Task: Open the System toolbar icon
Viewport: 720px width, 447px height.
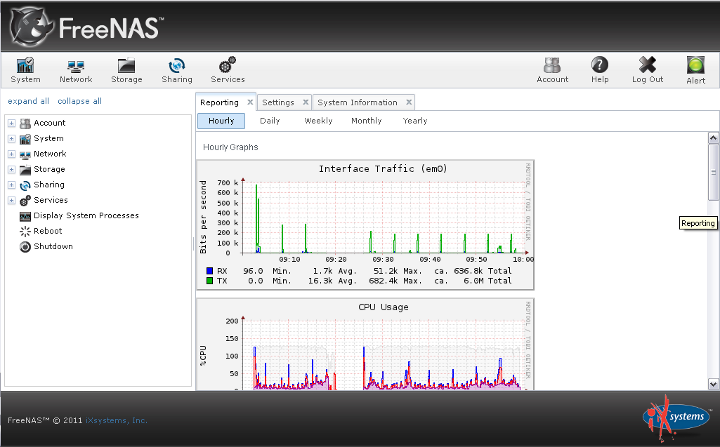Action: (25, 70)
